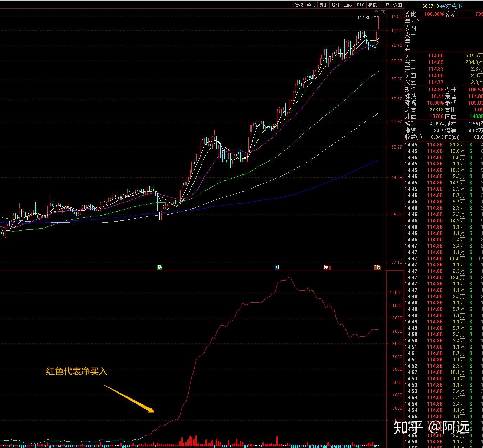Image resolution: width=483 pixels, height=448 pixels.
Task: Click the blue 财 event marker
Action: (x=277, y=267)
